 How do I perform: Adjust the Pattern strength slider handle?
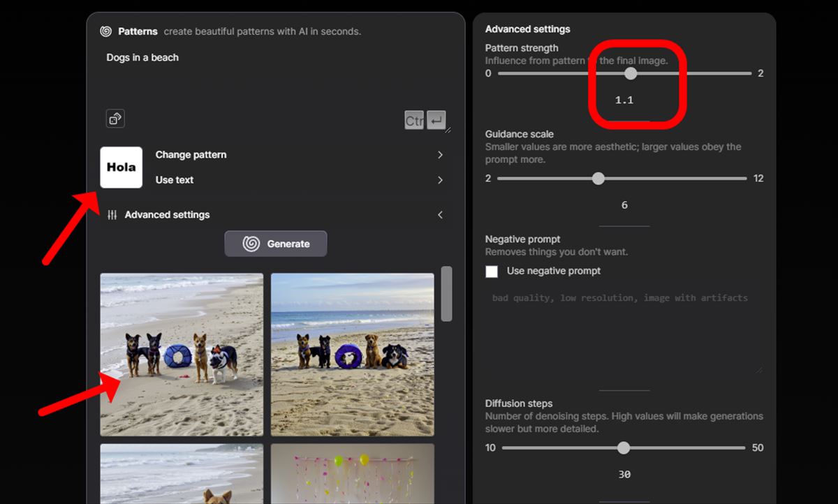tap(631, 73)
